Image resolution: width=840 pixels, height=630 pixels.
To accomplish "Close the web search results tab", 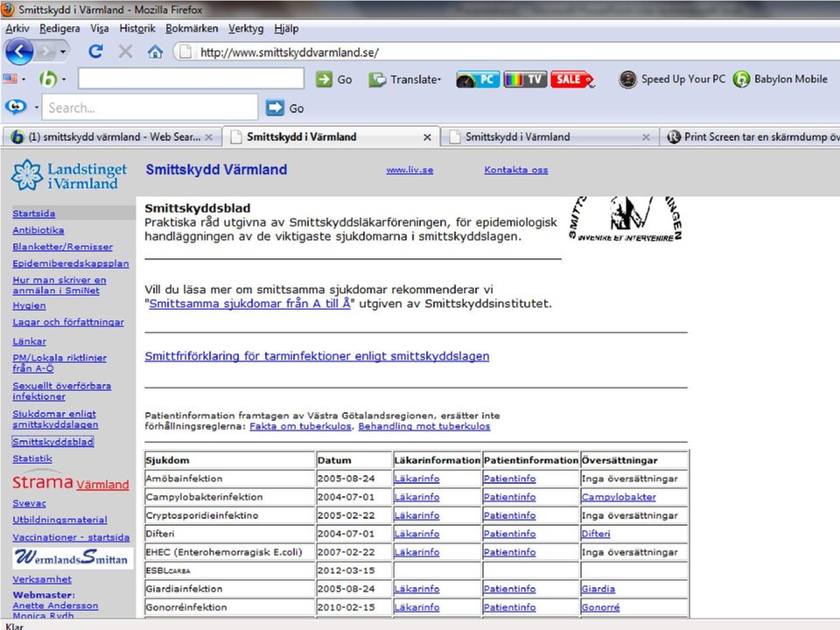I will [209, 137].
